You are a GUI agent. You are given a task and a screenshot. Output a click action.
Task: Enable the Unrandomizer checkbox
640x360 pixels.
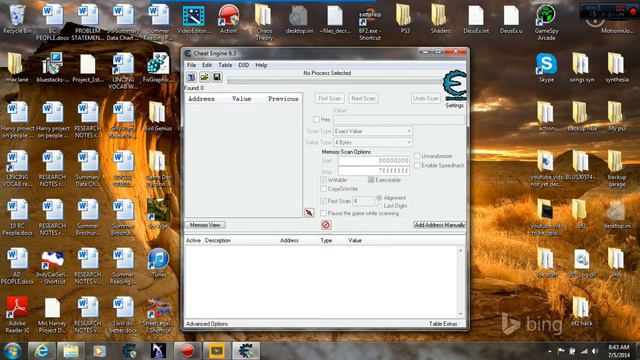click(417, 156)
